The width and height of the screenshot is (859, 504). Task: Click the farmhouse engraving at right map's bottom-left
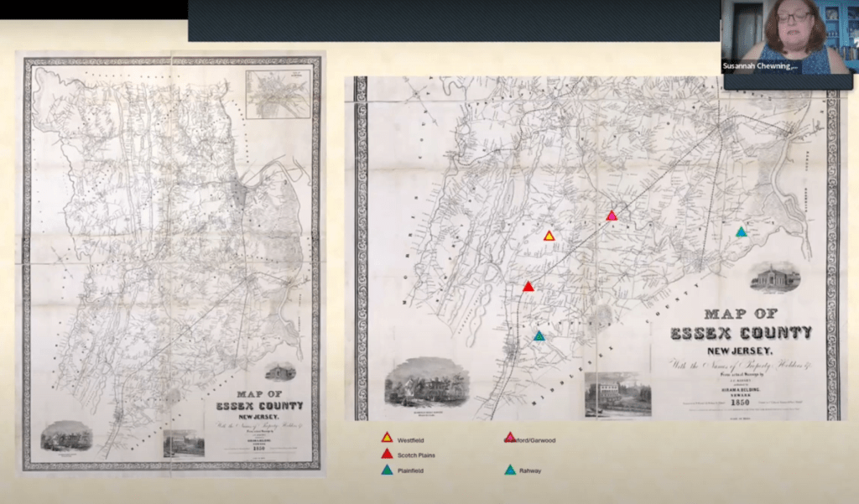(426, 382)
